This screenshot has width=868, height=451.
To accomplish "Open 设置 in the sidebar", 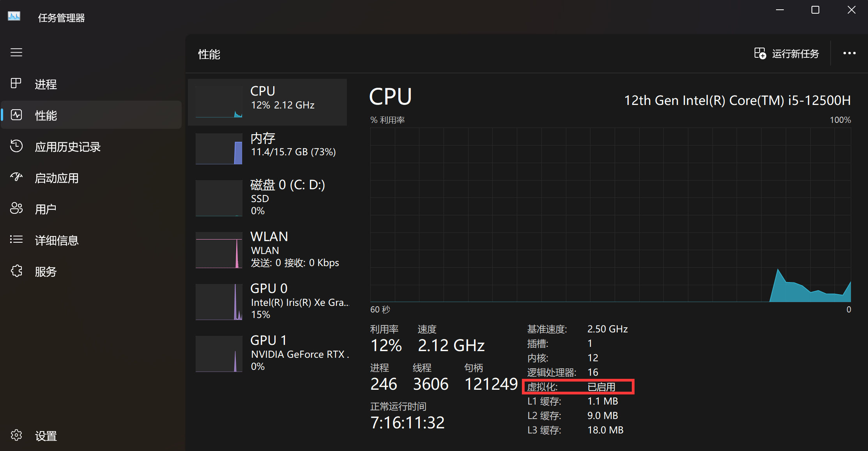I will (91, 435).
